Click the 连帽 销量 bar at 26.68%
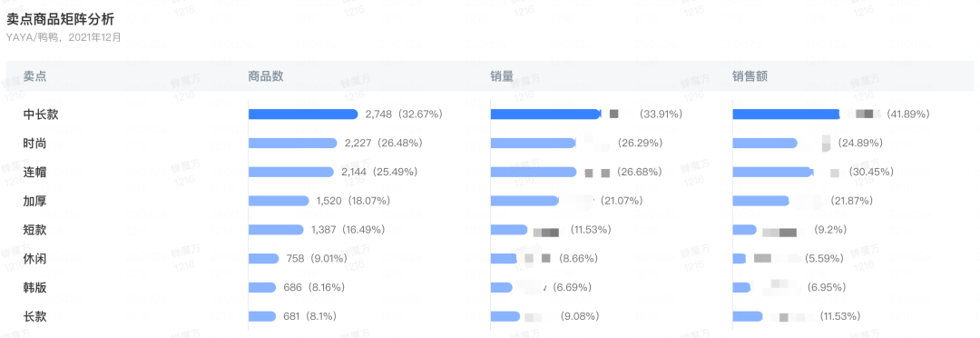Image resolution: width=980 pixels, height=338 pixels. 534,172
